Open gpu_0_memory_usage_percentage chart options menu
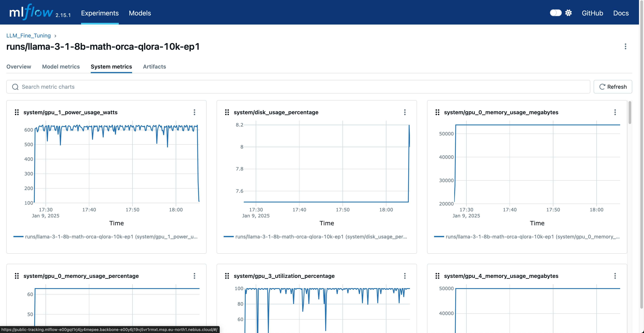The width and height of the screenshot is (644, 333). pyautogui.click(x=194, y=276)
